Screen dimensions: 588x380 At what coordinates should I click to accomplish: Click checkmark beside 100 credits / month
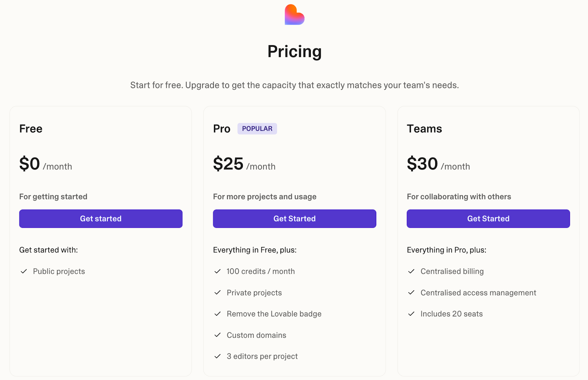[218, 271]
